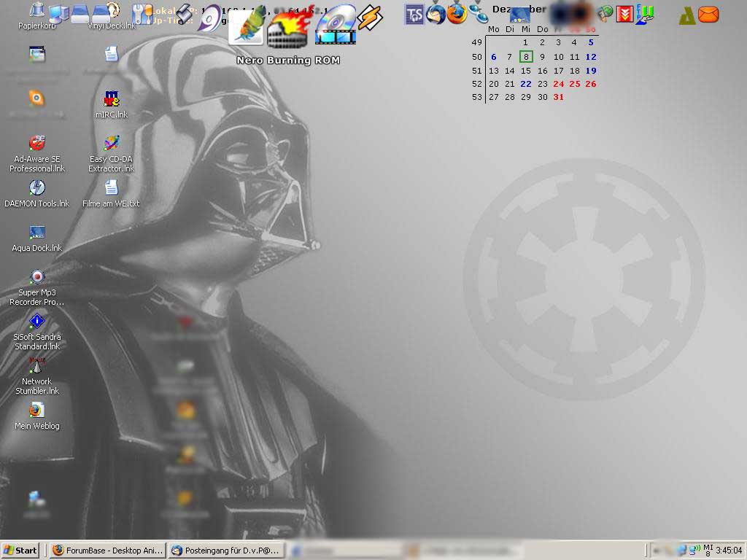This screenshot has width=747, height=560.
Task: Open Mein Weblog shortcut
Action: tap(37, 416)
